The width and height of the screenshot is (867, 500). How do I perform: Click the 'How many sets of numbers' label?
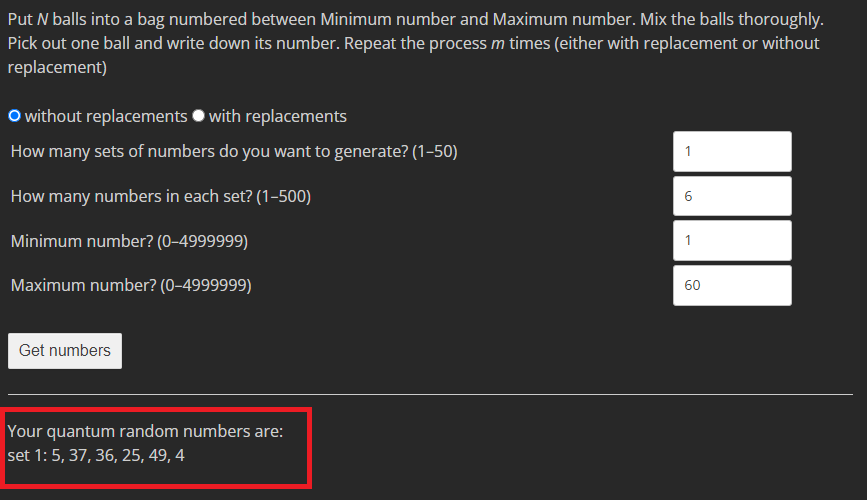(234, 152)
